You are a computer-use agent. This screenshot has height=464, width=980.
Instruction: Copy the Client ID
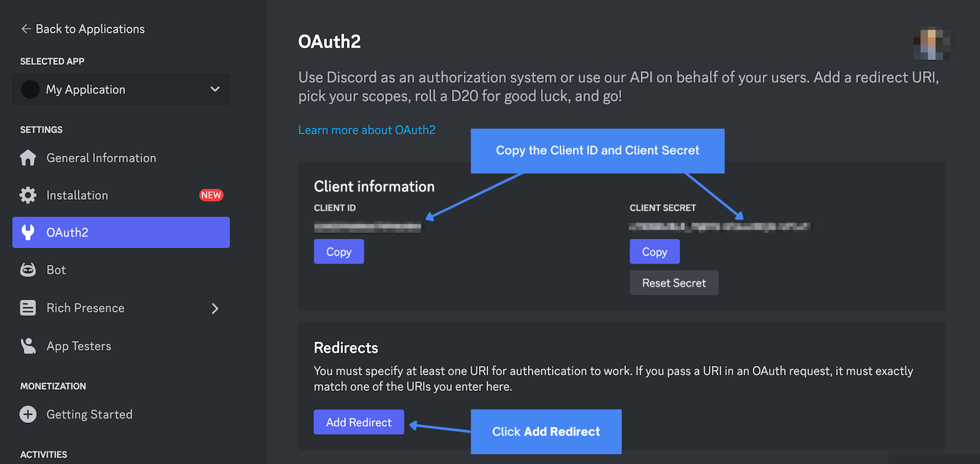(x=339, y=251)
